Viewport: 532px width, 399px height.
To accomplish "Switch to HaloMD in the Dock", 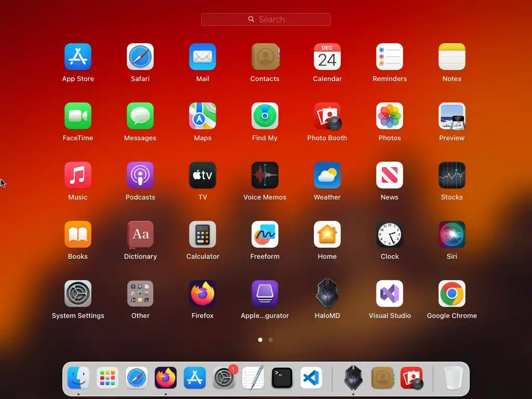I will [x=353, y=378].
